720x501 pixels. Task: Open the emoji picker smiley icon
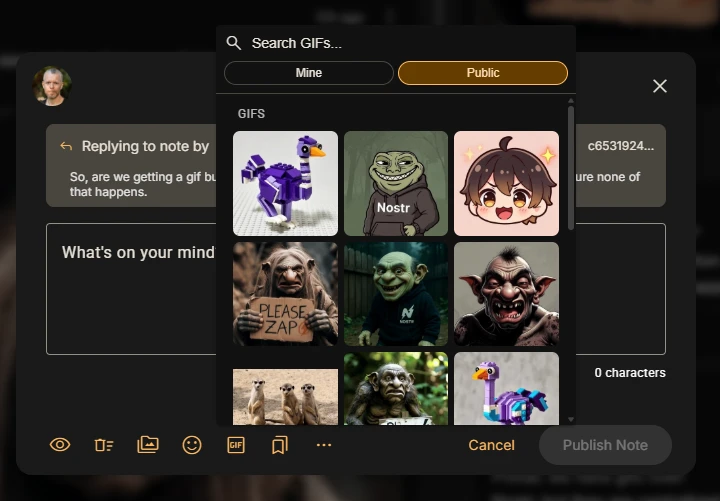pyautogui.click(x=192, y=445)
